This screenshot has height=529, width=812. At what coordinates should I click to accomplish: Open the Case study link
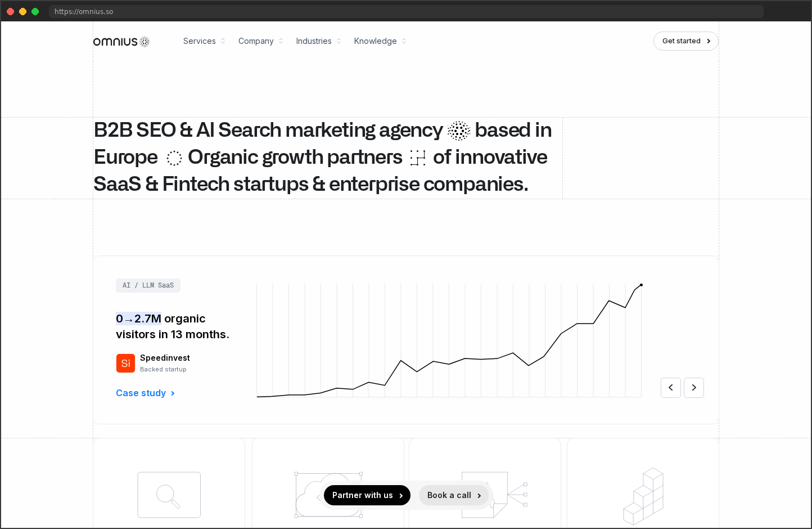click(x=145, y=393)
